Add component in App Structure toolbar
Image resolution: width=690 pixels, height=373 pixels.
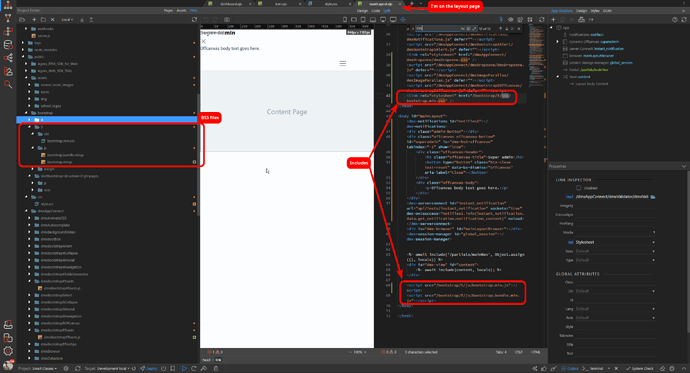click(553, 19)
